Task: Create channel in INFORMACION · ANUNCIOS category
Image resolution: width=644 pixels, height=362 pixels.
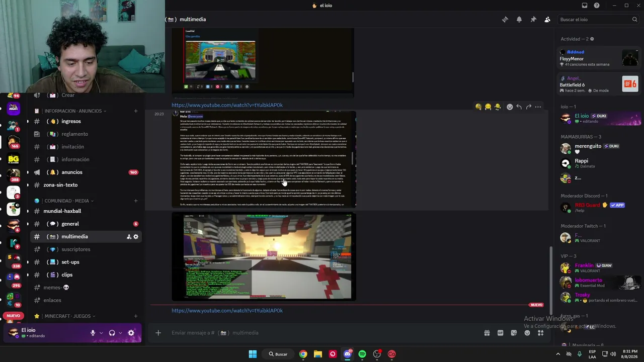Action: coord(136,111)
